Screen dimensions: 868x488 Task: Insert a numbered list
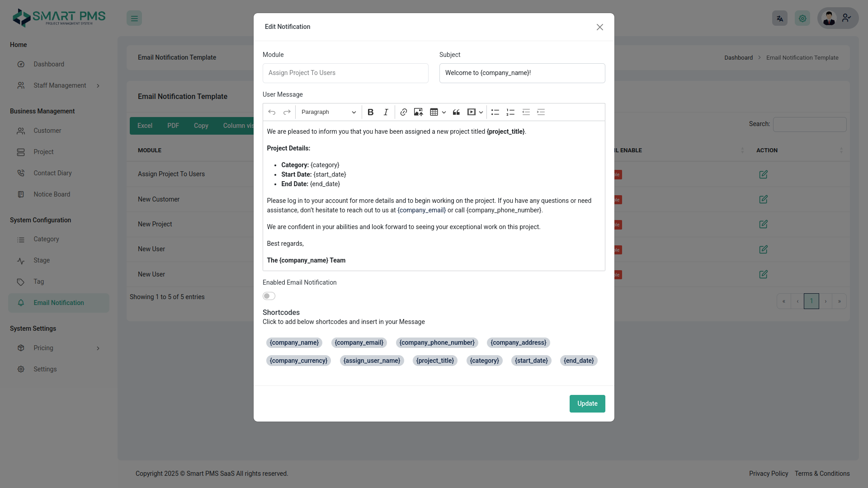tap(510, 112)
